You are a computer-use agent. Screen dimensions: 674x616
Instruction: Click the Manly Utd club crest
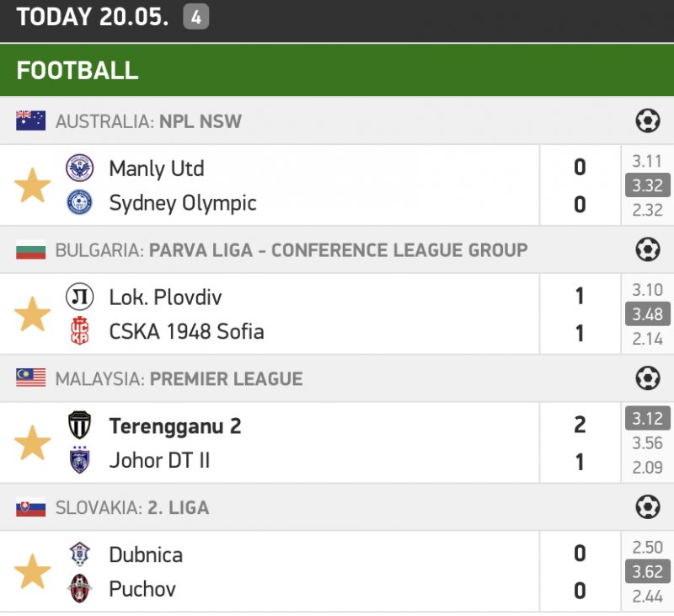[x=80, y=168]
